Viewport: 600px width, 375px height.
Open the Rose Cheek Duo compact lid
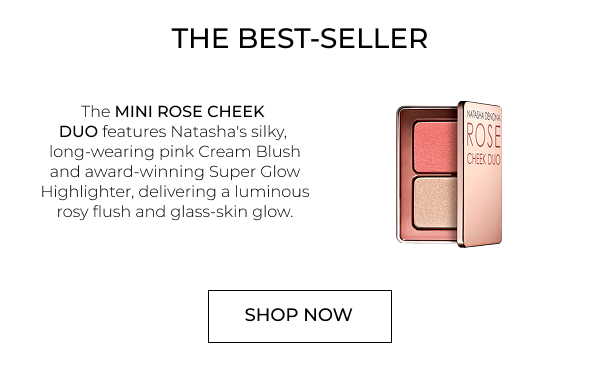(480, 174)
